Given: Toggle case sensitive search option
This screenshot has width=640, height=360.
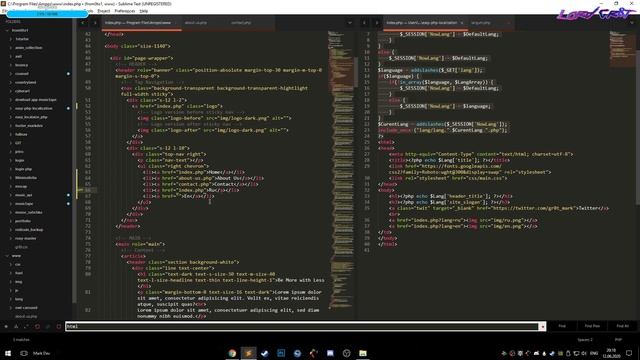Looking at the screenshot, I should click(16, 326).
